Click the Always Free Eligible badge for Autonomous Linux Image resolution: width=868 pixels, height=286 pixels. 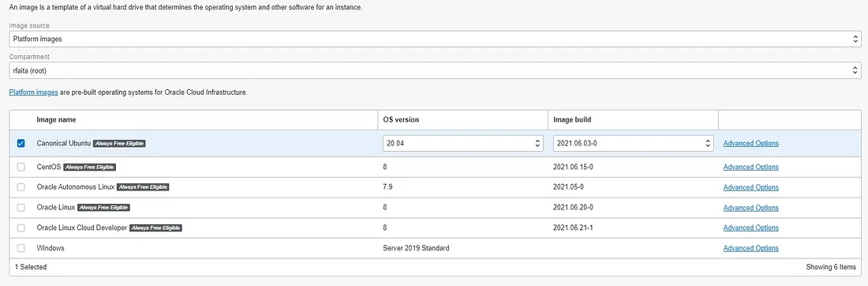coord(143,187)
